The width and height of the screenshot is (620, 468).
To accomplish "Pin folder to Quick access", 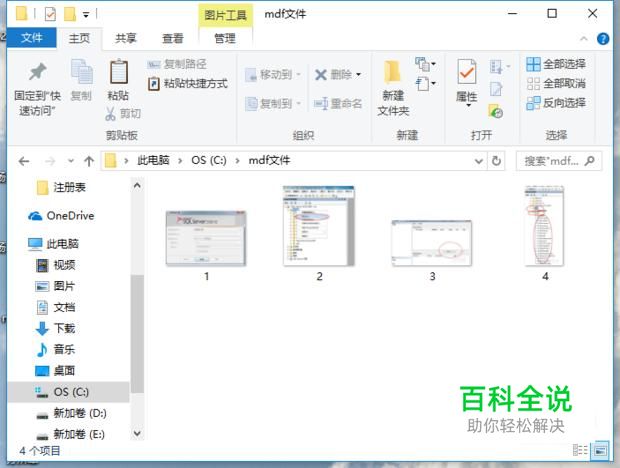I will click(37, 89).
